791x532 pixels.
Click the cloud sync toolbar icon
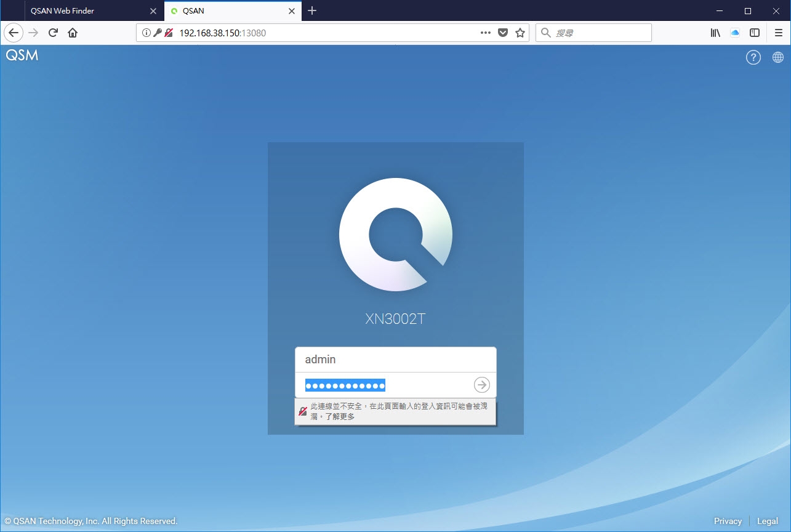(x=735, y=33)
